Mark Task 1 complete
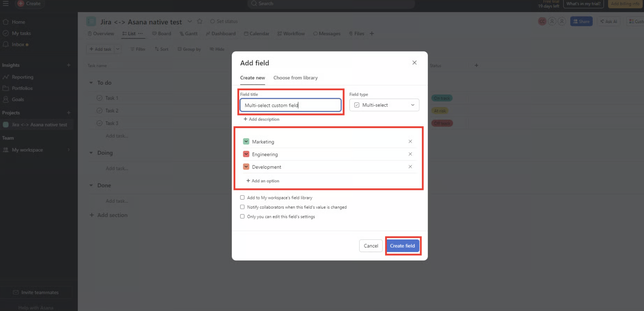This screenshot has height=311, width=644. coord(100,98)
